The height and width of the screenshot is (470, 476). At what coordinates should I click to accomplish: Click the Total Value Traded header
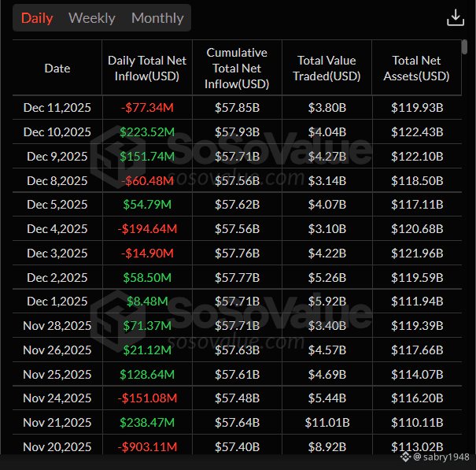[x=327, y=68]
